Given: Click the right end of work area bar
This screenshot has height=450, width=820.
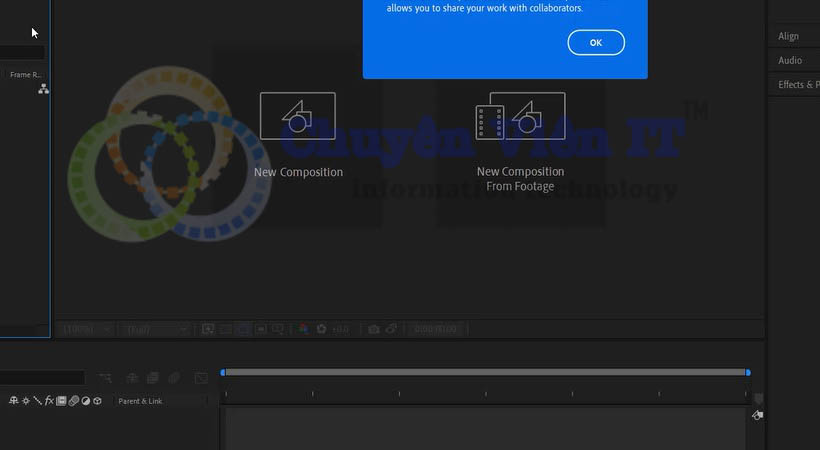Looking at the screenshot, I should 747,372.
